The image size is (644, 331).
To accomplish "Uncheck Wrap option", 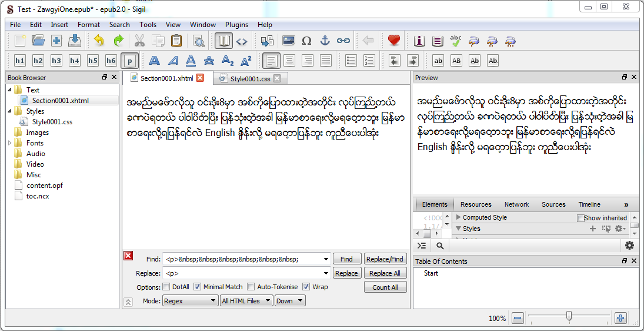I will (306, 287).
